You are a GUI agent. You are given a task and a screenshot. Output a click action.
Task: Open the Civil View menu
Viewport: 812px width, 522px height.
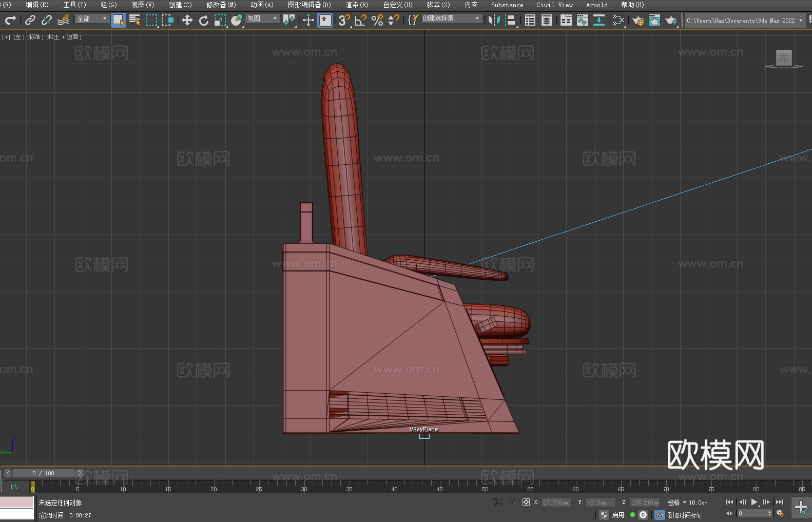[554, 5]
